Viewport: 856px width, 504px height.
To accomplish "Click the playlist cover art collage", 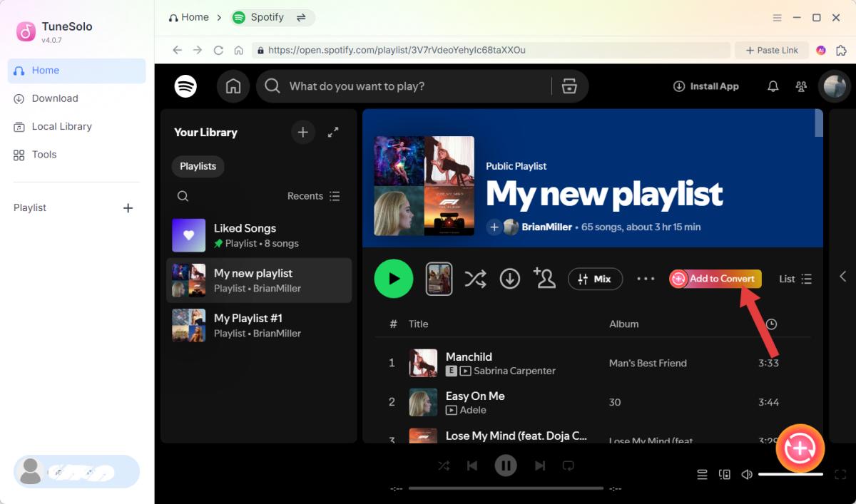I will pos(424,186).
